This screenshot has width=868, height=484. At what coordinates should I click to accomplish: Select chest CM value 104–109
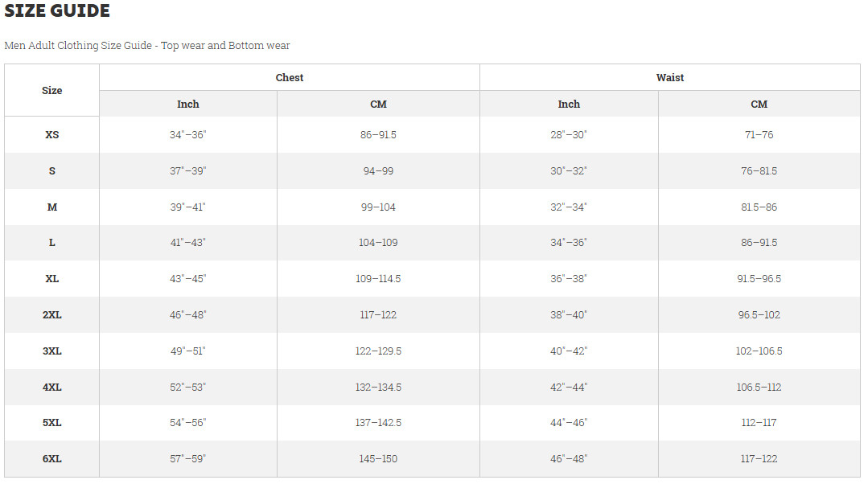[378, 242]
